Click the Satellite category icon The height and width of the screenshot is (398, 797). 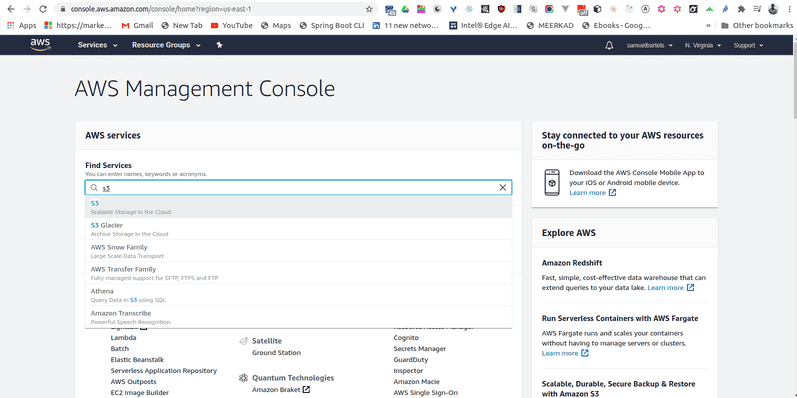243,341
